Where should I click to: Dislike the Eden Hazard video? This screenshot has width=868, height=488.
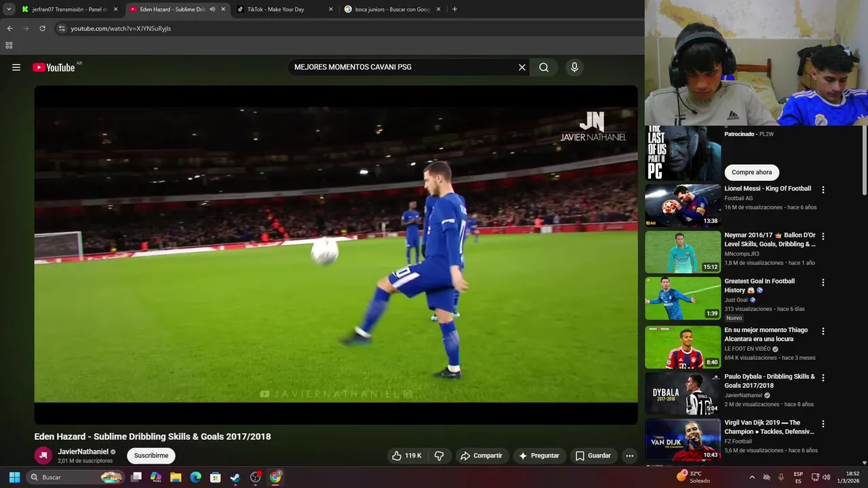tap(439, 455)
